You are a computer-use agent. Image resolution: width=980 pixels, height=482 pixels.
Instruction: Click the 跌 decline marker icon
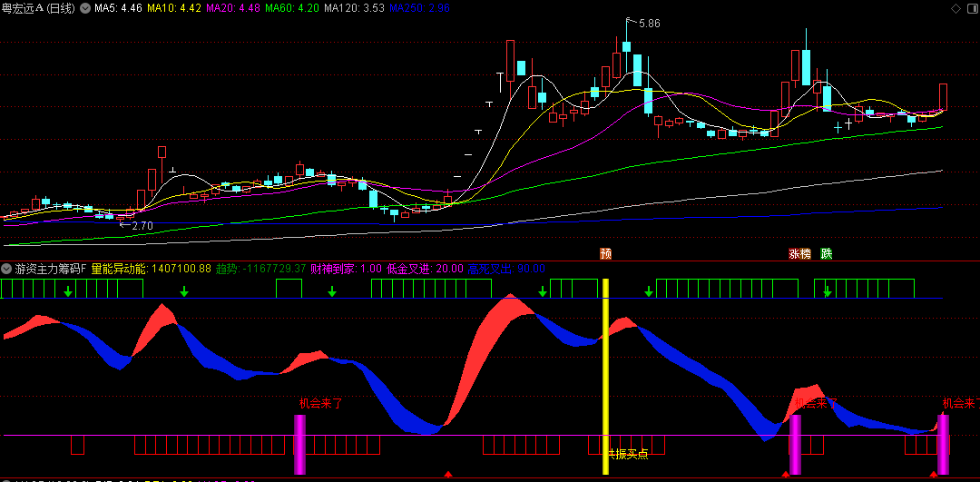826,254
